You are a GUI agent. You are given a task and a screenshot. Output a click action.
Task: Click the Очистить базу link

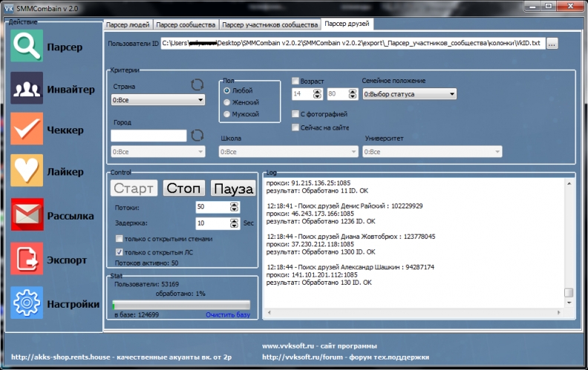click(x=228, y=314)
